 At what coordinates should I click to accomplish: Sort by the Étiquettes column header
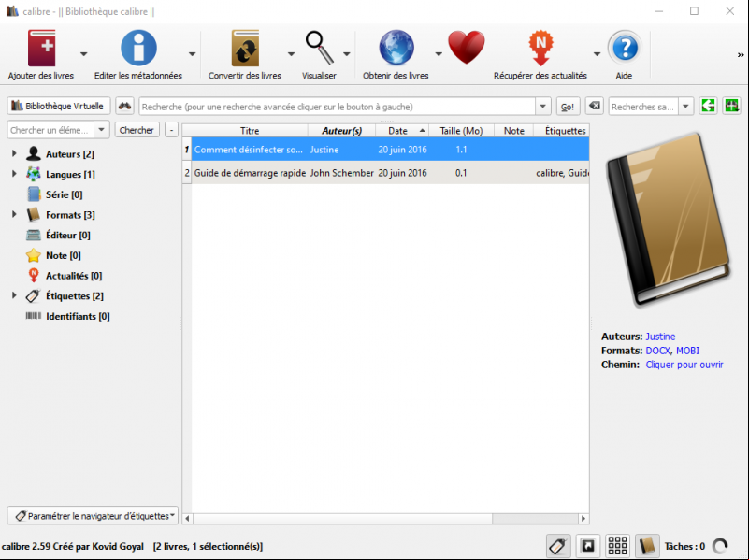[562, 130]
